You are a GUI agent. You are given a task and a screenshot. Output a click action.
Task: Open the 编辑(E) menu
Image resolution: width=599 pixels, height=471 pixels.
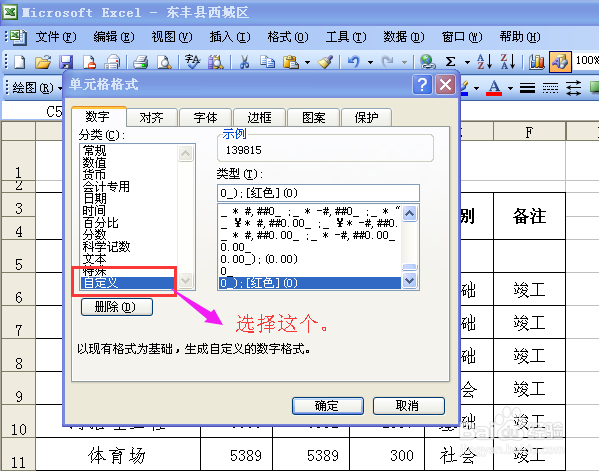point(114,37)
